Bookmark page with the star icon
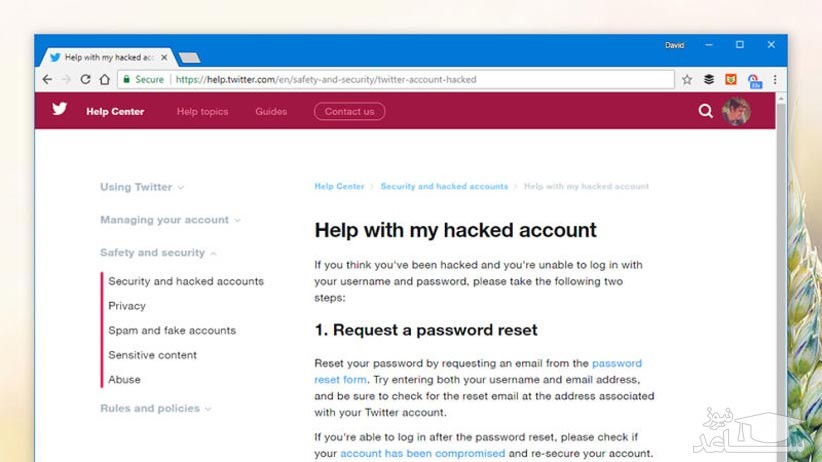The image size is (822, 462). (x=687, y=80)
